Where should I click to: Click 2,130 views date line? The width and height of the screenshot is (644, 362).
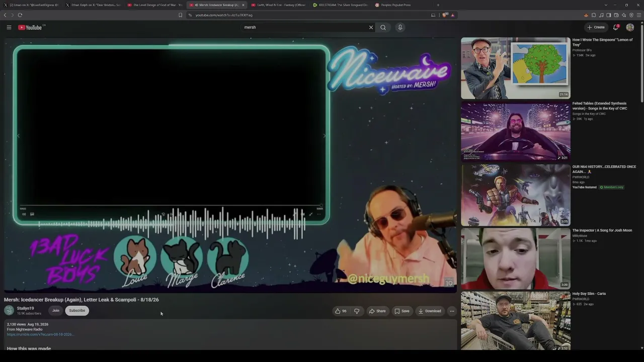28,324
